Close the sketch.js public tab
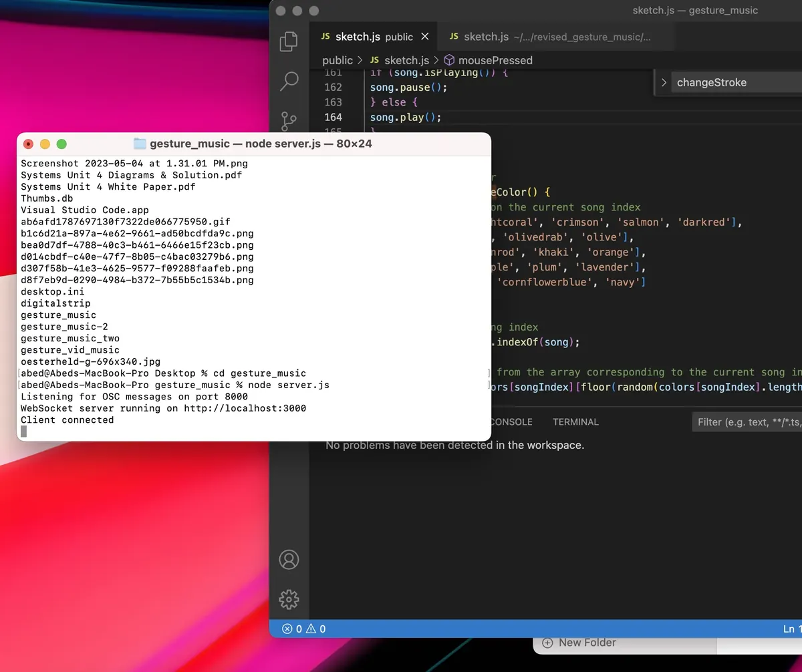 coord(425,37)
